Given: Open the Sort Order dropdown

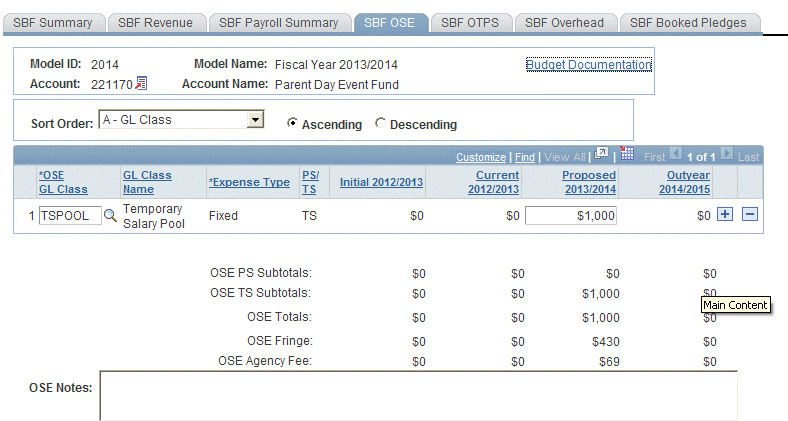Looking at the screenshot, I should pos(255,120).
